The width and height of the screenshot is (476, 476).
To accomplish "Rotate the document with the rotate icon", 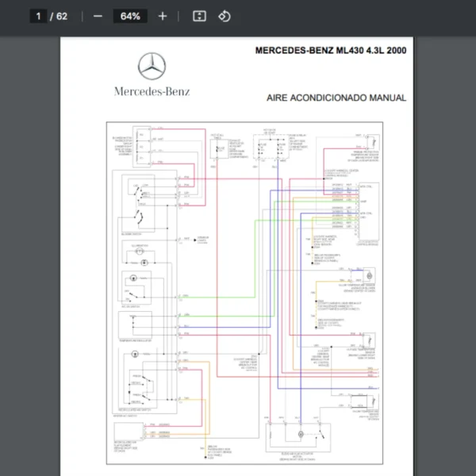I will tap(224, 16).
